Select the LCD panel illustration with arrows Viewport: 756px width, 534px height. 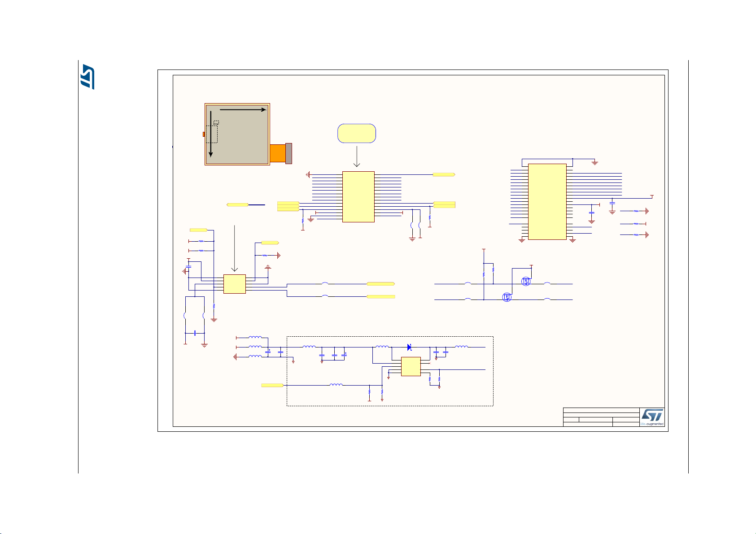pyautogui.click(x=237, y=134)
